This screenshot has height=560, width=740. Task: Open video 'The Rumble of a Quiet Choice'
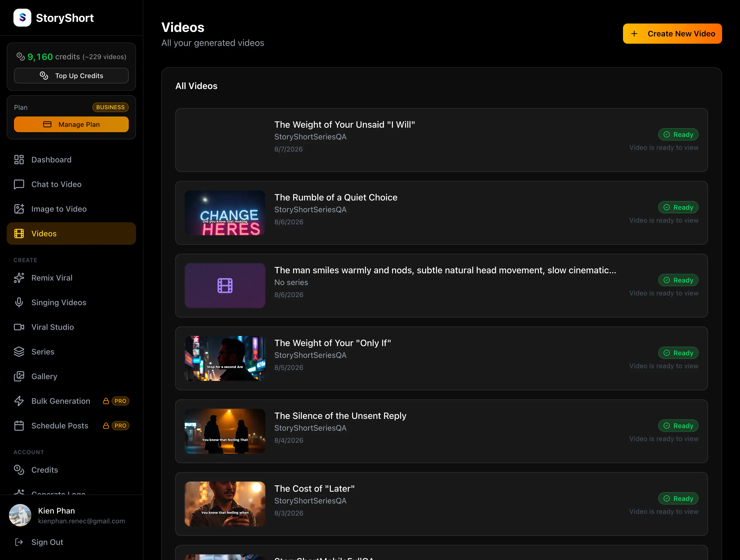tap(442, 213)
